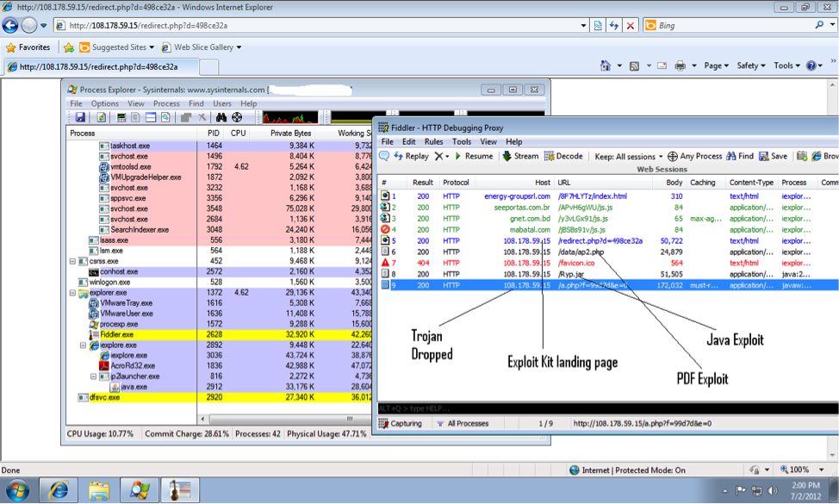Toggle Stream mode in Fiddler toolbar
839x504 pixels.
point(520,156)
